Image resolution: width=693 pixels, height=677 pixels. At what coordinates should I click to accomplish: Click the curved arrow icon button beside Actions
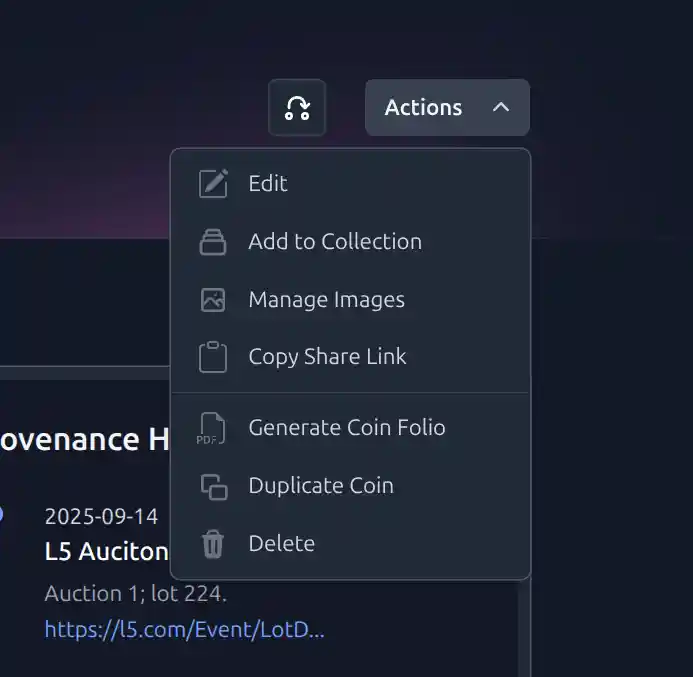pyautogui.click(x=297, y=108)
